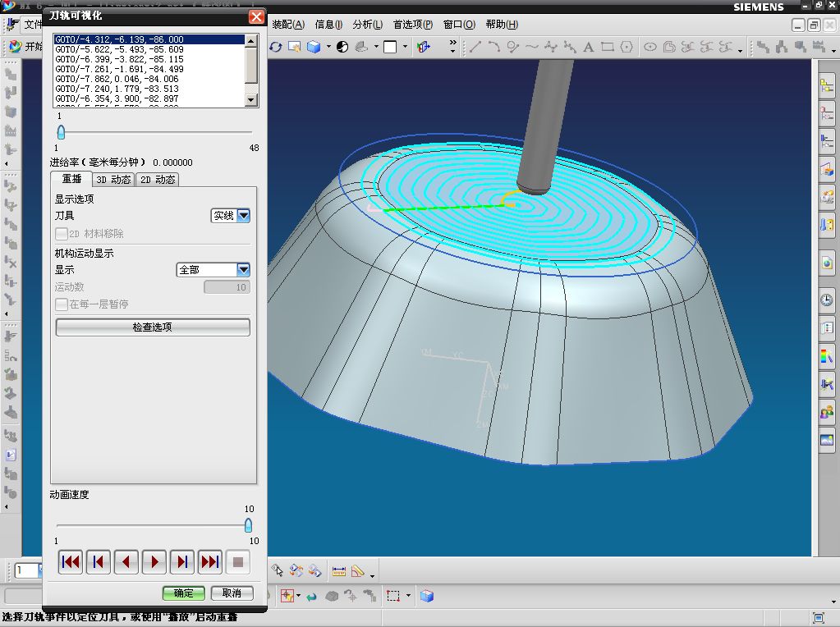Screen dimensions: 840x627
Task: Open the 信息(I) menu
Action: (328, 24)
